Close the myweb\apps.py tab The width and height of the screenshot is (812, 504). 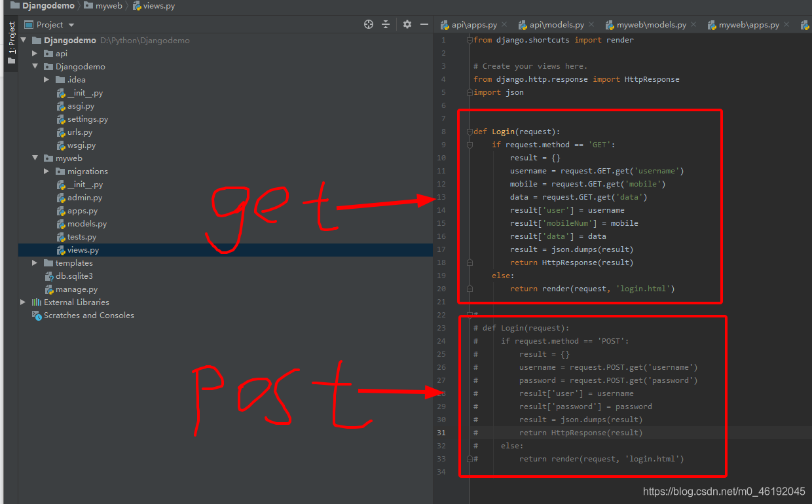pyautogui.click(x=786, y=25)
